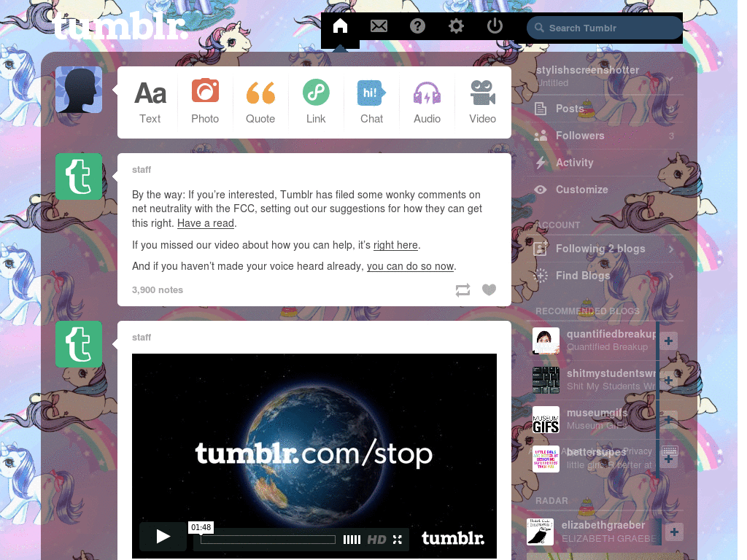This screenshot has height=560, width=747.
Task: Click the video progress bar
Action: (x=268, y=540)
